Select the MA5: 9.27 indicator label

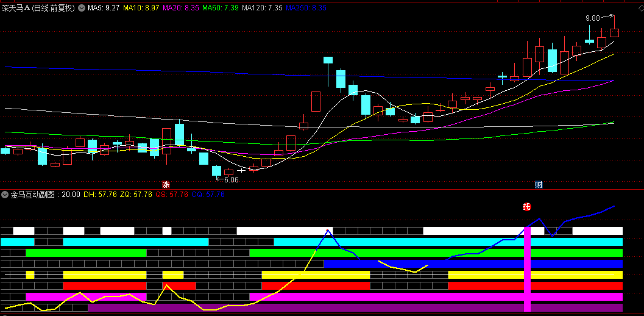[104, 8]
